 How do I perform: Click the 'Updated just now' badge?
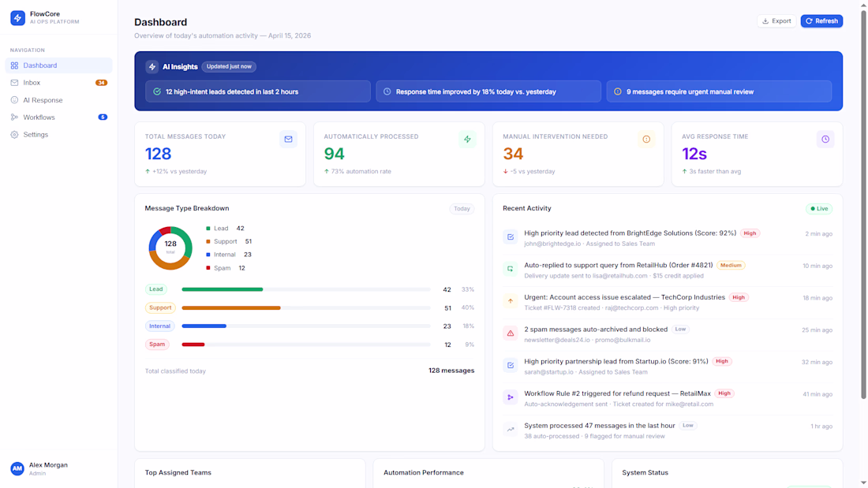[229, 66]
